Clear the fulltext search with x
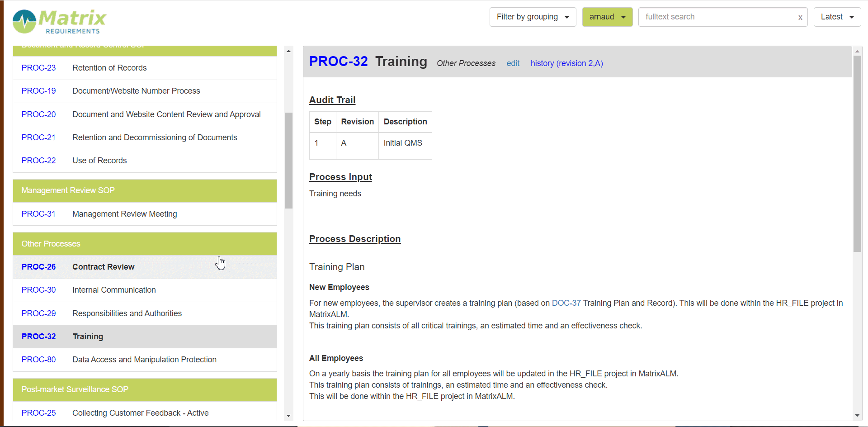The height and width of the screenshot is (427, 868). coord(800,17)
